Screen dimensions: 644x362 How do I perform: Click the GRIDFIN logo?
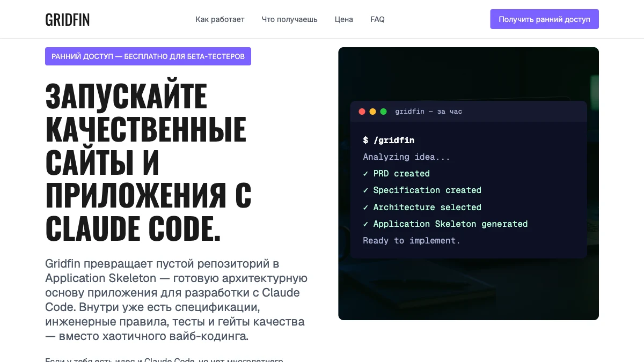coord(67,20)
